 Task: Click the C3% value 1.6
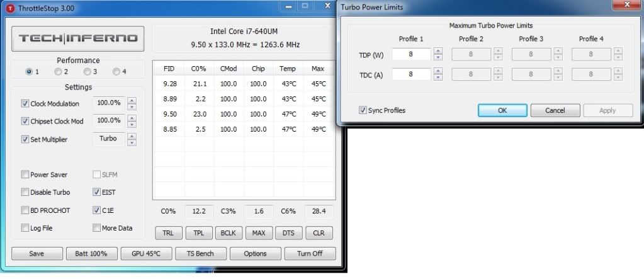tap(259, 211)
